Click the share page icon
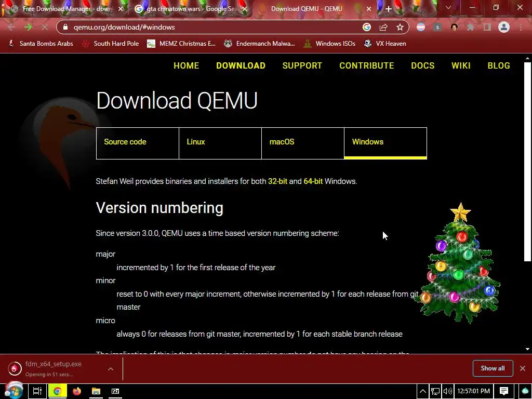 pyautogui.click(x=383, y=27)
